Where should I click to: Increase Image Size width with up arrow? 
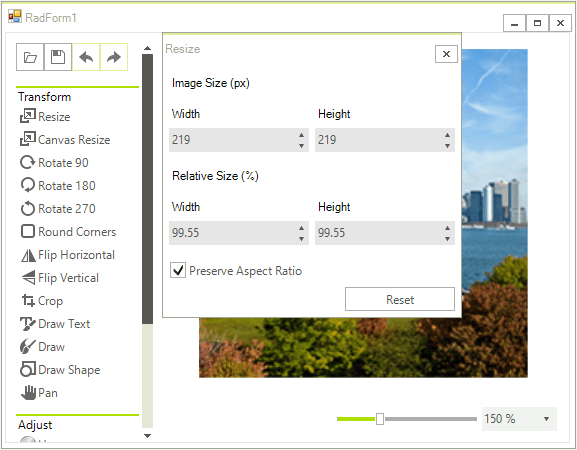point(301,135)
